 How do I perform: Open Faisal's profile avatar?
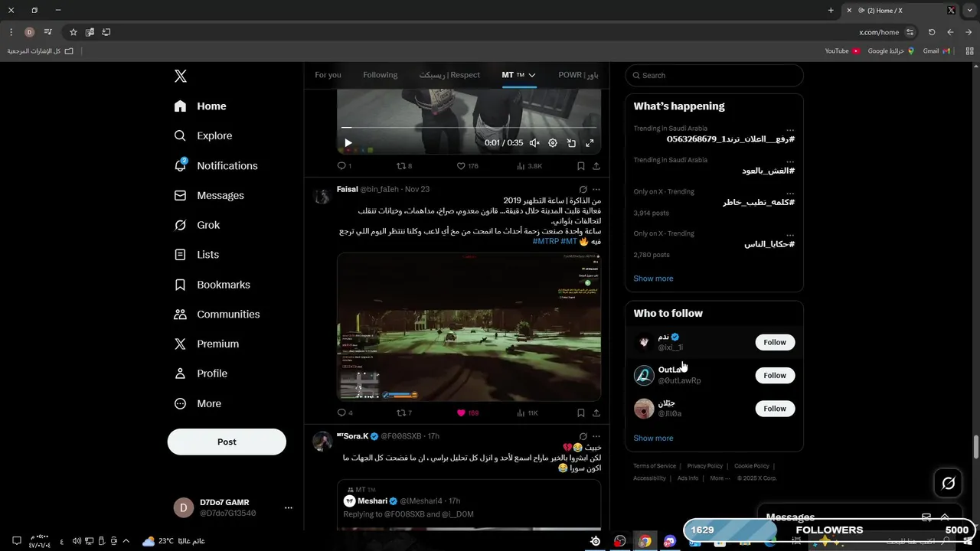[322, 196]
